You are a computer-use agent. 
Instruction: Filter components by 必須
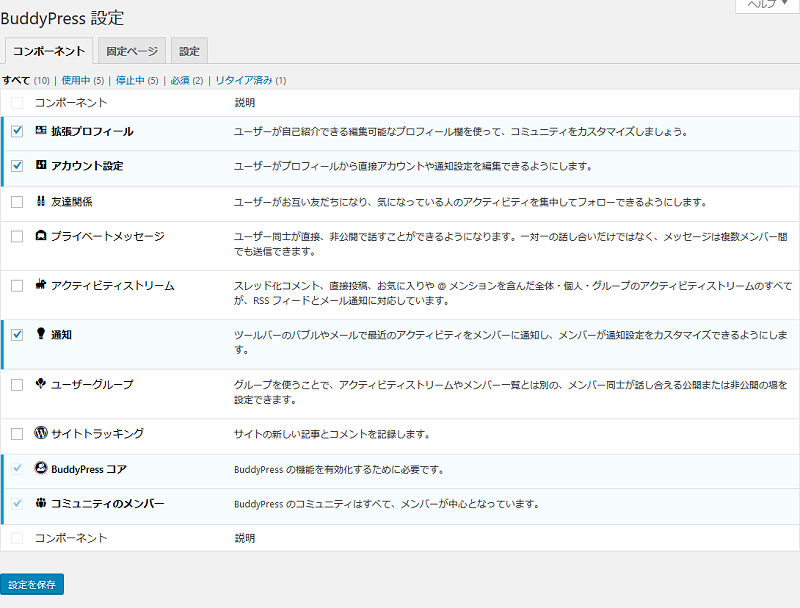(180, 80)
